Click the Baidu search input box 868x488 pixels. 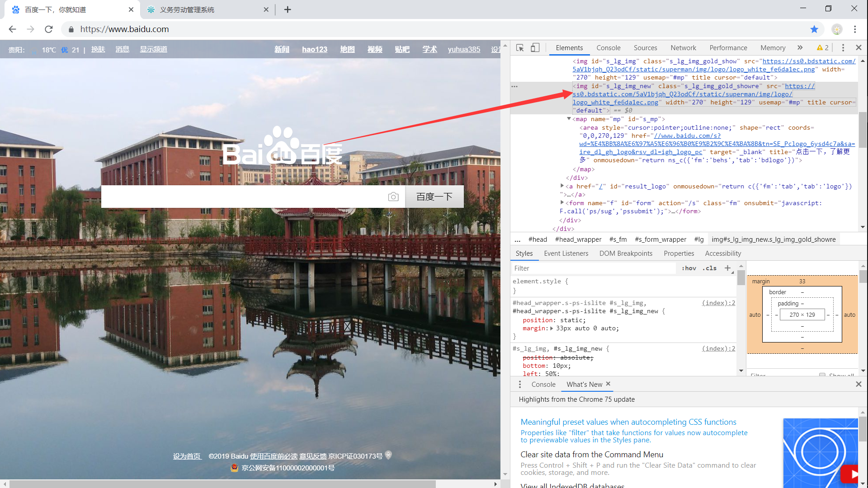tap(244, 197)
